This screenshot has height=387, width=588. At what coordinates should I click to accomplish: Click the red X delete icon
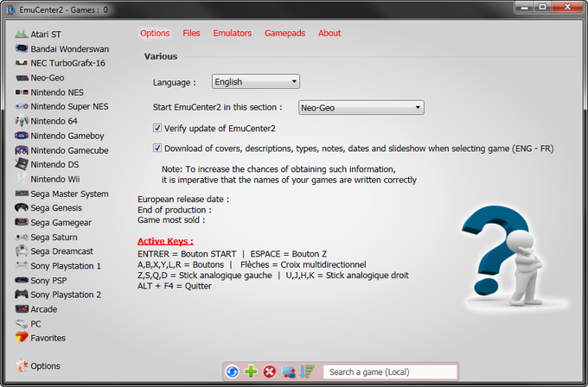269,371
